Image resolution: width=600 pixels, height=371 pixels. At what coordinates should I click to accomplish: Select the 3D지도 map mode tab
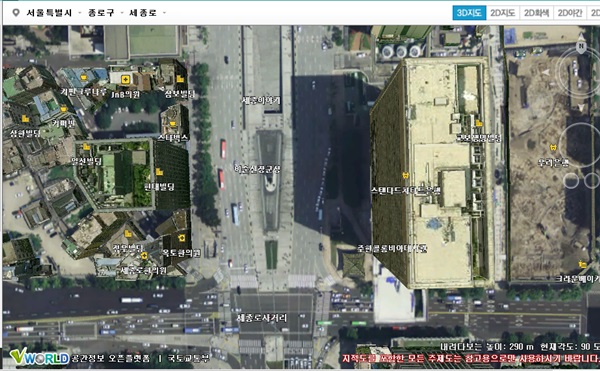(469, 13)
